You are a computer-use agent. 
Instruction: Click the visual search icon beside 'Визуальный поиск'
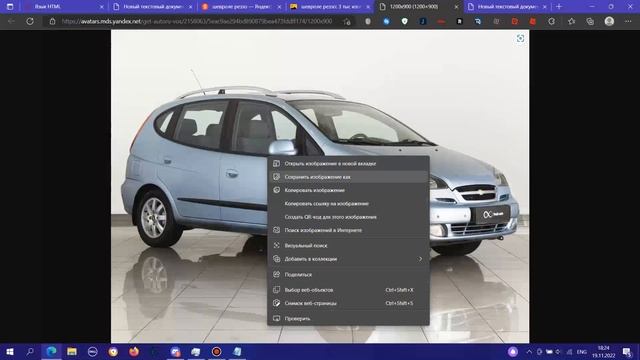pyautogui.click(x=276, y=245)
